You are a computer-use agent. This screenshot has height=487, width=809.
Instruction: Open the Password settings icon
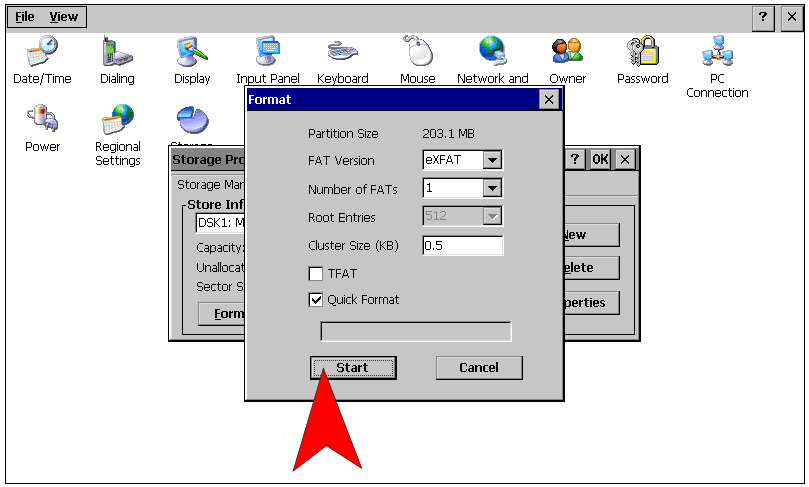[x=642, y=51]
